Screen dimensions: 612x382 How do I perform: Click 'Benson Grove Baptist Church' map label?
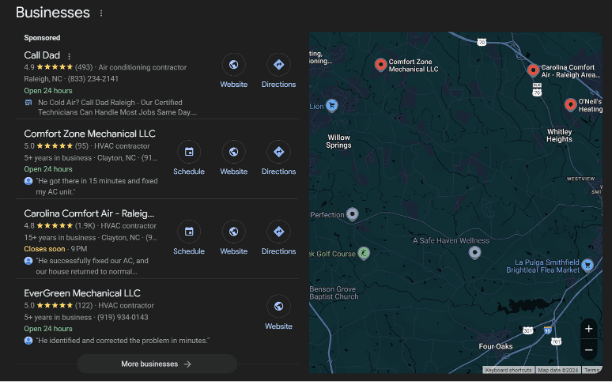(x=334, y=293)
